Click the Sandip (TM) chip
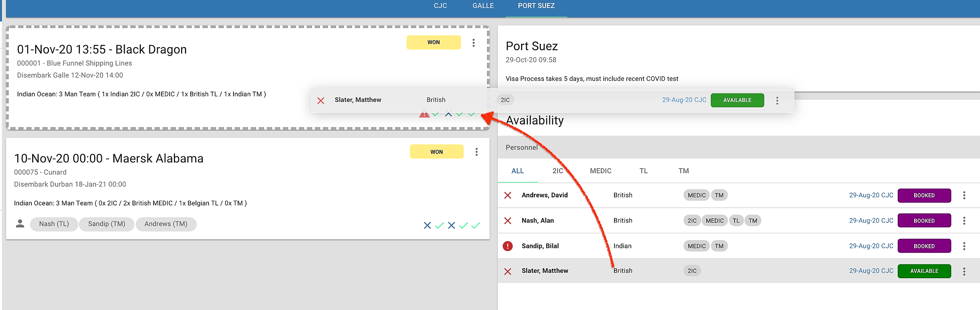 pos(107,224)
